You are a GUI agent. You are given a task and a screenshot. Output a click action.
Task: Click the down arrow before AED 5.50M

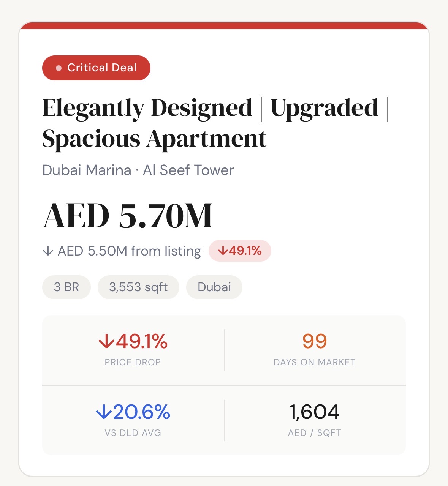point(48,251)
